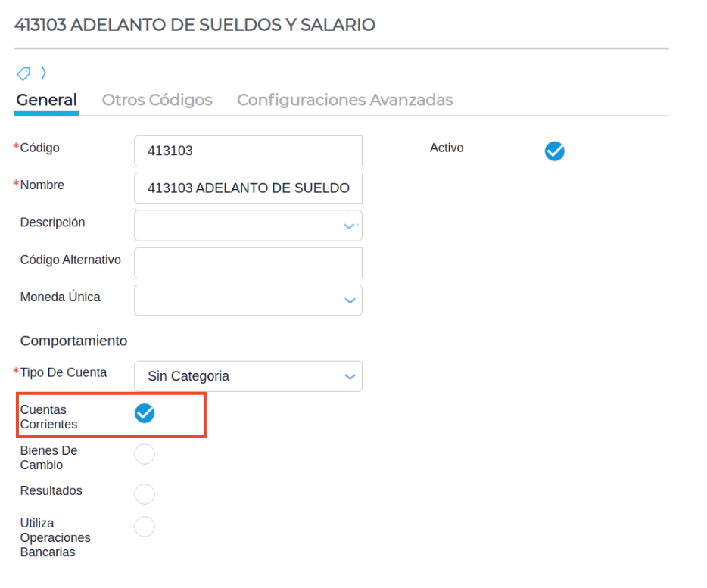Click the Activo label text
Viewport: 707px width, 588px height.
[x=447, y=148]
